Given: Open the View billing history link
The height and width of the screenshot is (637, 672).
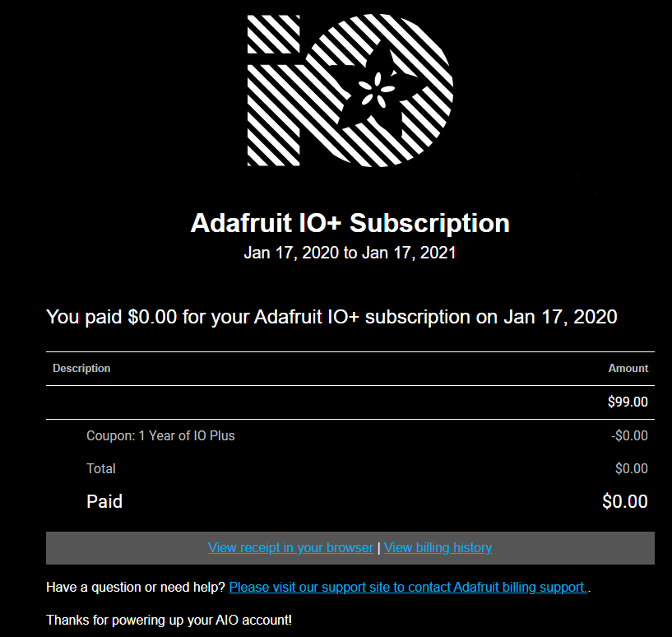Looking at the screenshot, I should point(438,548).
